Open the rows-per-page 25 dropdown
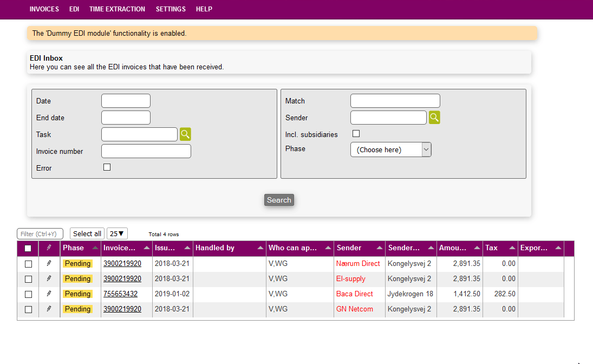 [x=117, y=233]
